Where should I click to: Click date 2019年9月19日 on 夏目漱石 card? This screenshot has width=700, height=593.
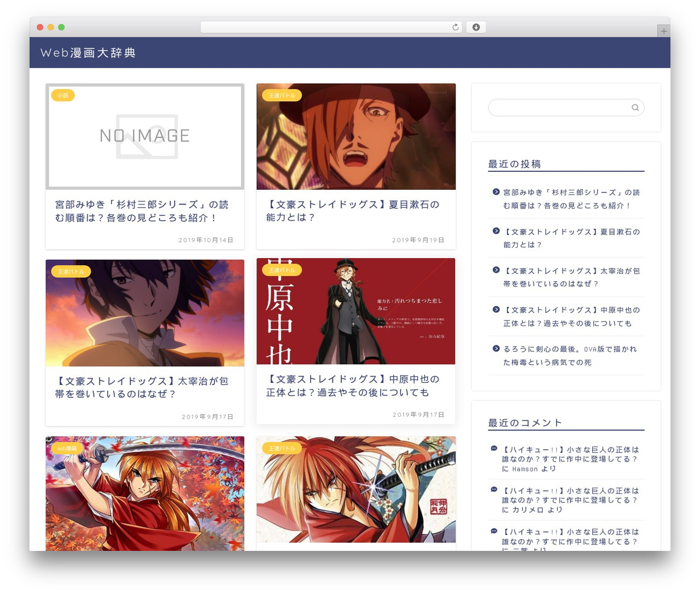[x=418, y=240]
